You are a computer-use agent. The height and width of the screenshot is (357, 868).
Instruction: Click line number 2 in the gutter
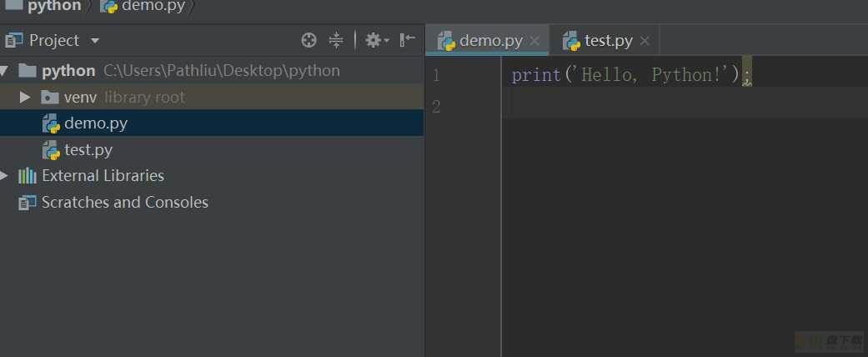pos(436,106)
